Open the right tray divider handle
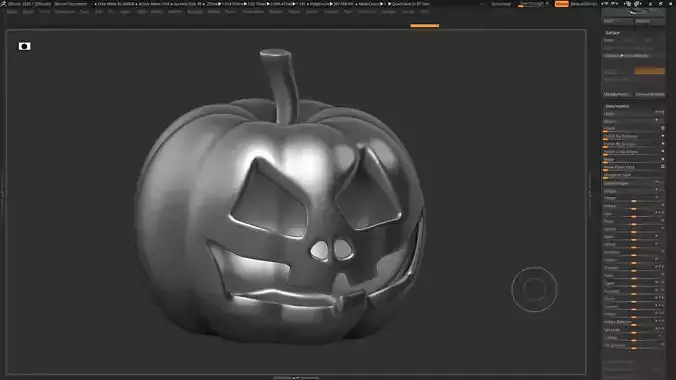This screenshot has height=380, width=676. point(590,194)
